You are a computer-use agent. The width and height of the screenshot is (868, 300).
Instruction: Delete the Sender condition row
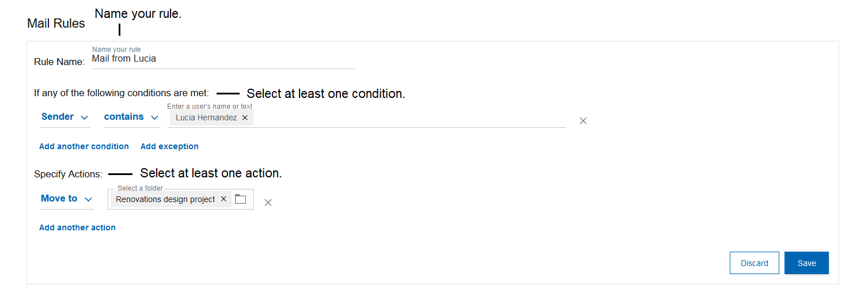tap(583, 121)
